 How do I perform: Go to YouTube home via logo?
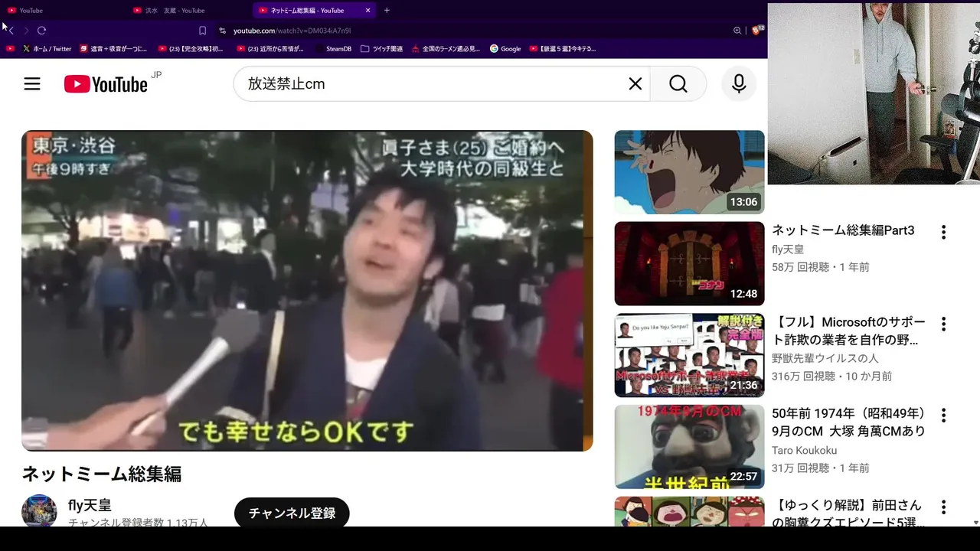[x=106, y=84]
